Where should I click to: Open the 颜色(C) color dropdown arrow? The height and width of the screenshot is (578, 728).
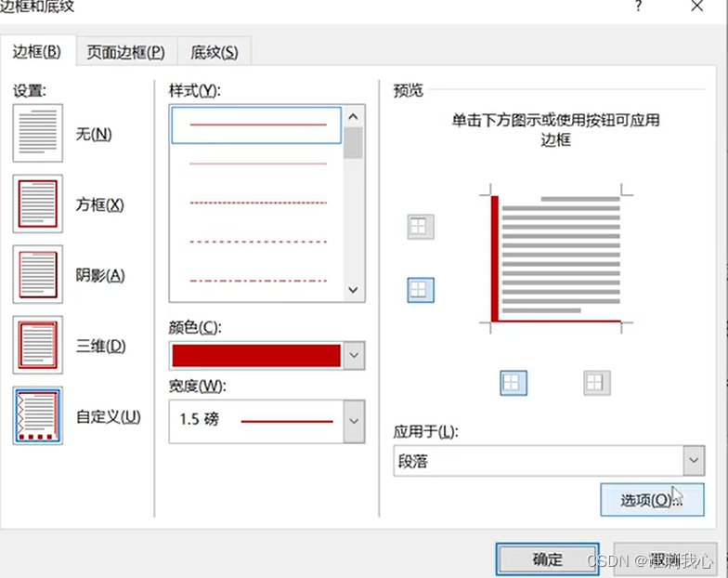pos(355,355)
